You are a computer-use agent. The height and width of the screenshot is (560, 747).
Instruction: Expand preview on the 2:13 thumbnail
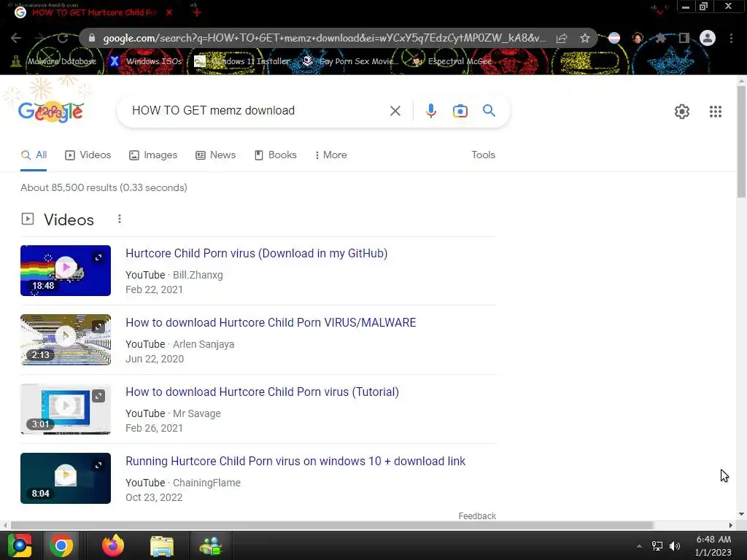[x=98, y=327]
